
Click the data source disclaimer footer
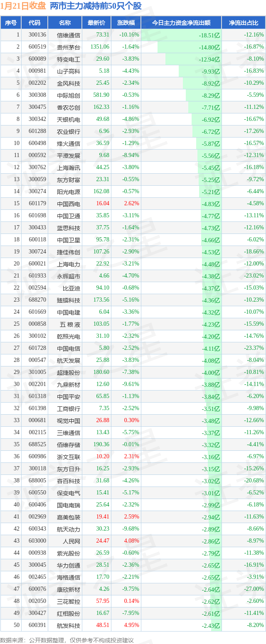click(67, 640)
